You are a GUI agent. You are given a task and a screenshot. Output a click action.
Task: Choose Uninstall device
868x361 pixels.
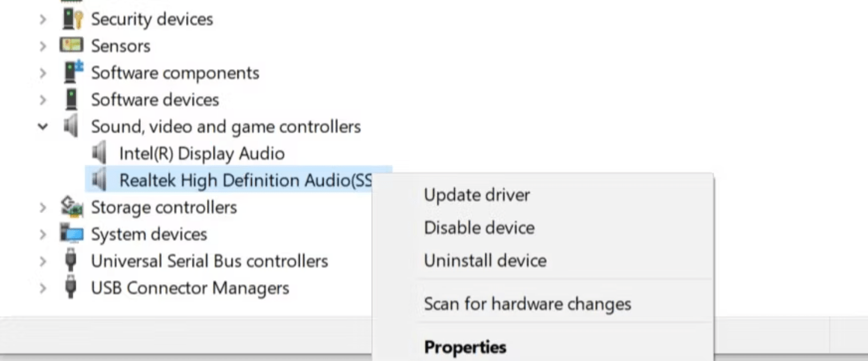[485, 260]
